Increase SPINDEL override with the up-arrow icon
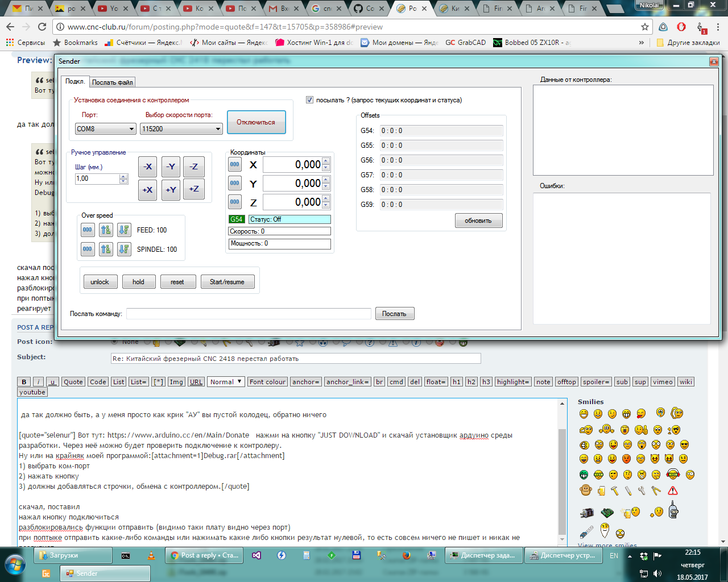728x582 pixels. [x=106, y=249]
